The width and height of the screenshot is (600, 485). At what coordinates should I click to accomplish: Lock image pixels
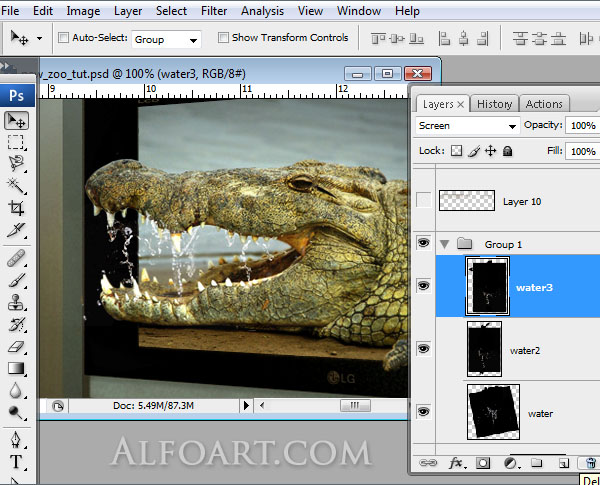(x=474, y=151)
